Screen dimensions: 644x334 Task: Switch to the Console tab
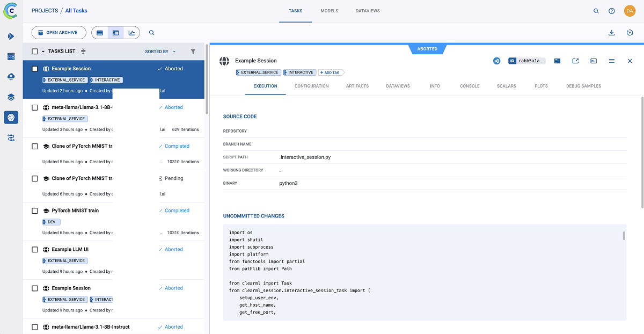(470, 86)
